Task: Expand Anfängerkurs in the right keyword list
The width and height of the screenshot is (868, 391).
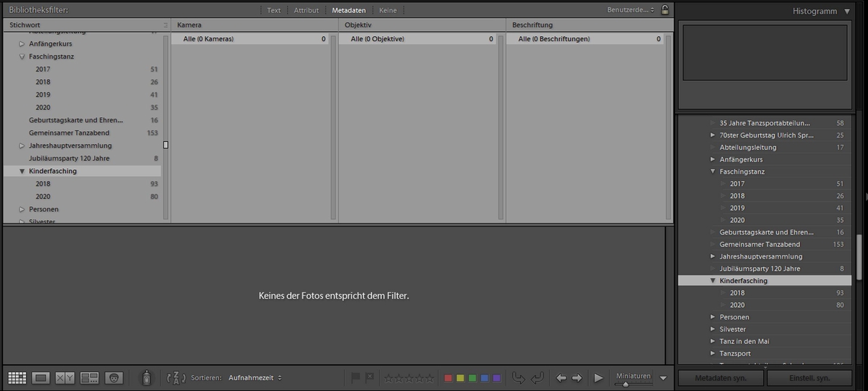Action: [x=713, y=159]
